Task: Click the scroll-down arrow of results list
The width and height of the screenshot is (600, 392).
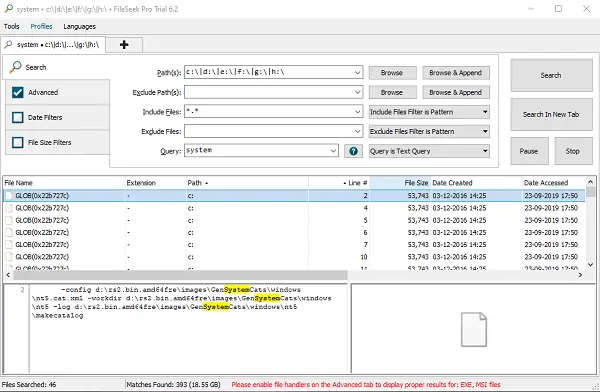Action: (590, 265)
